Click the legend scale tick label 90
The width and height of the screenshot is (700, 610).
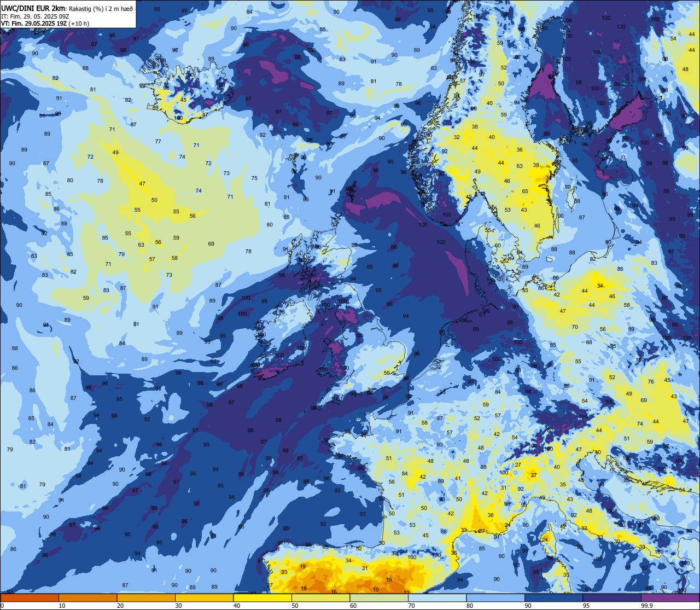tap(528, 606)
